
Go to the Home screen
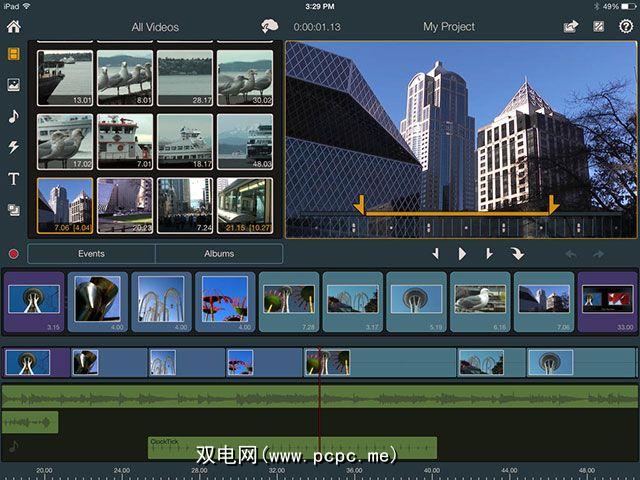(x=13, y=26)
